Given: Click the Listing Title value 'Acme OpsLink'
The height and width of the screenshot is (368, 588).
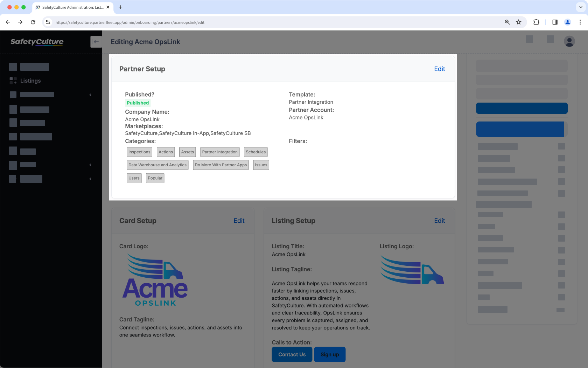Looking at the screenshot, I should click(289, 255).
